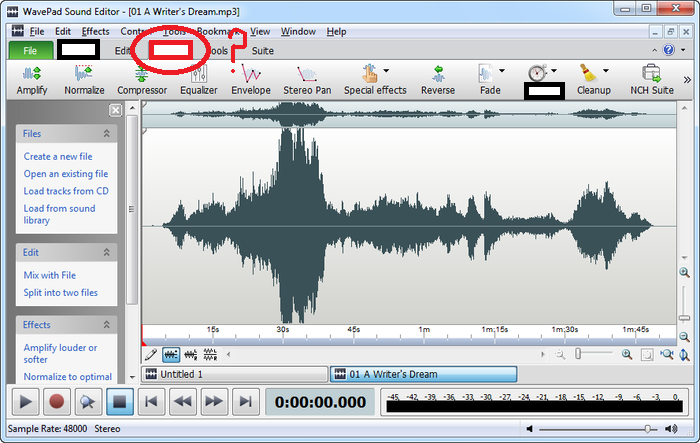The width and height of the screenshot is (700, 443).
Task: Open the View menu
Action: pyautogui.click(x=260, y=32)
